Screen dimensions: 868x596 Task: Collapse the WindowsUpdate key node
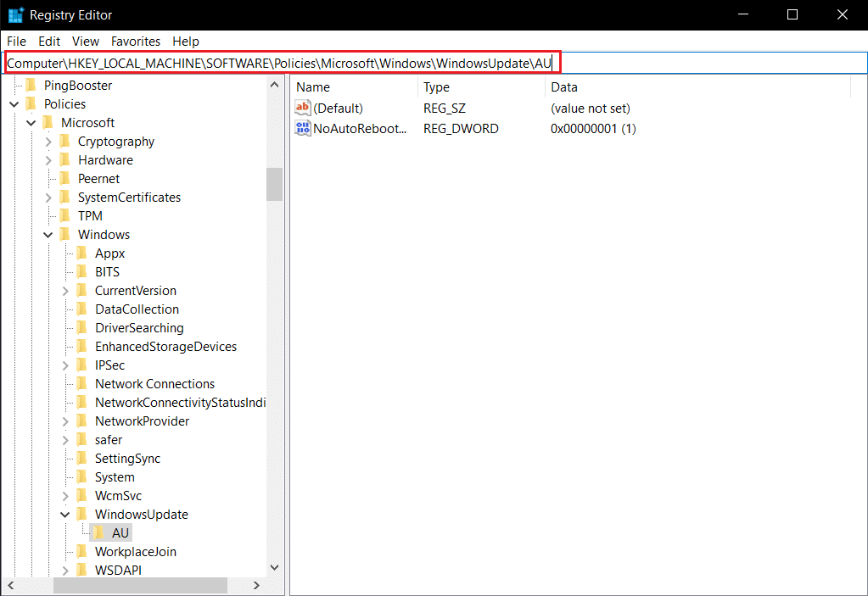pos(64,514)
